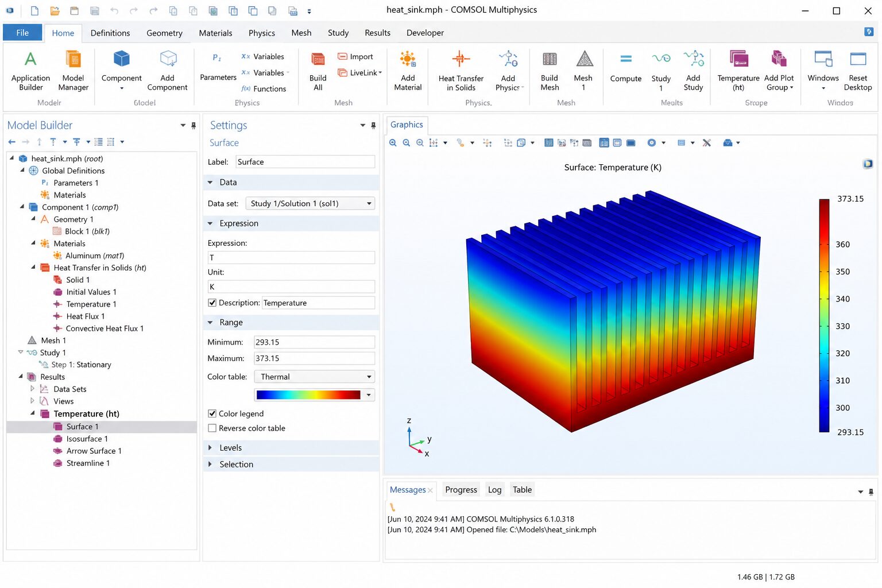
Task: Click the Compute button in ribbon
Action: (x=625, y=67)
